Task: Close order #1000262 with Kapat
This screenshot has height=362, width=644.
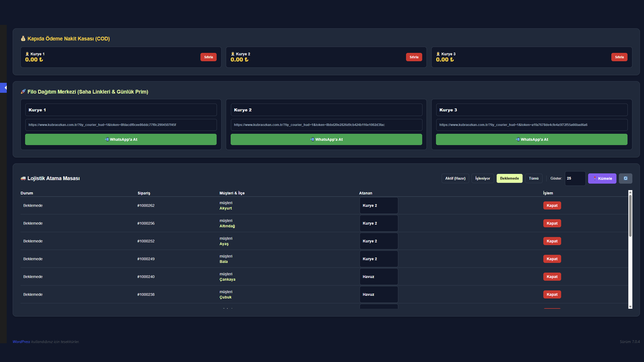Action: click(x=552, y=205)
